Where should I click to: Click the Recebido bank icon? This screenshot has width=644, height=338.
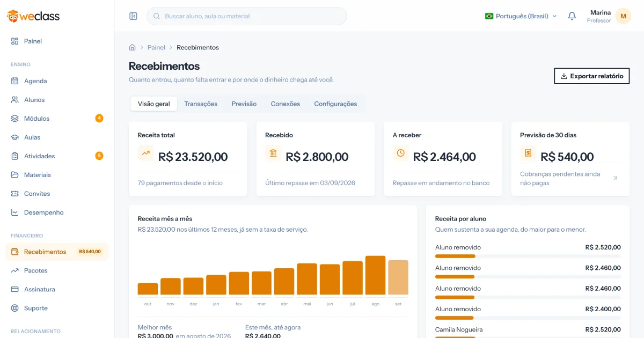[273, 153]
